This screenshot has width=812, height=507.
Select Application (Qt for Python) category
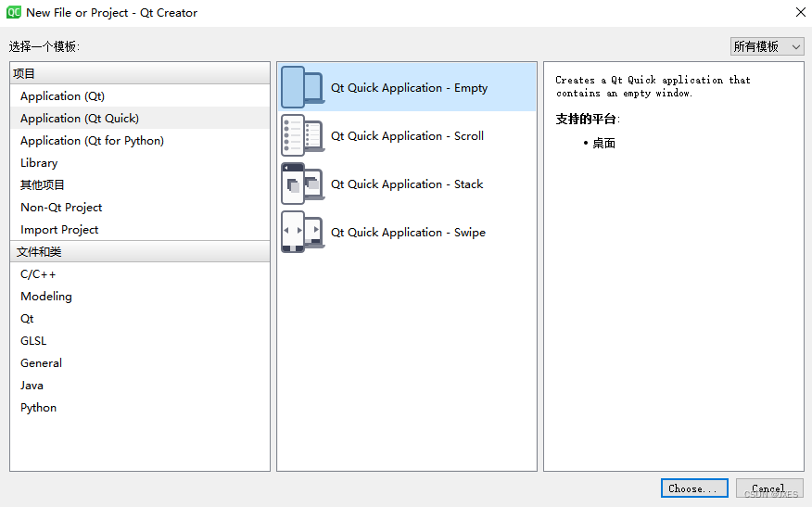pyautogui.click(x=140, y=140)
